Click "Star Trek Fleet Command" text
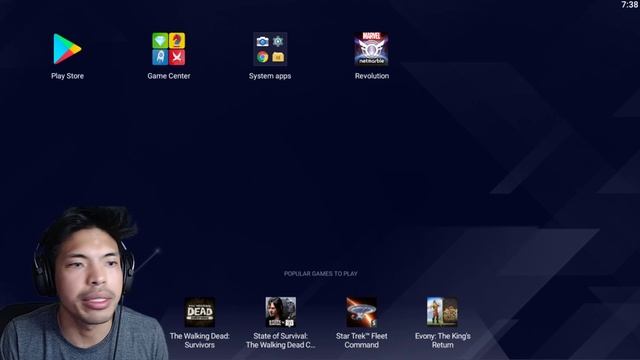The width and height of the screenshot is (640, 360). pos(362,340)
